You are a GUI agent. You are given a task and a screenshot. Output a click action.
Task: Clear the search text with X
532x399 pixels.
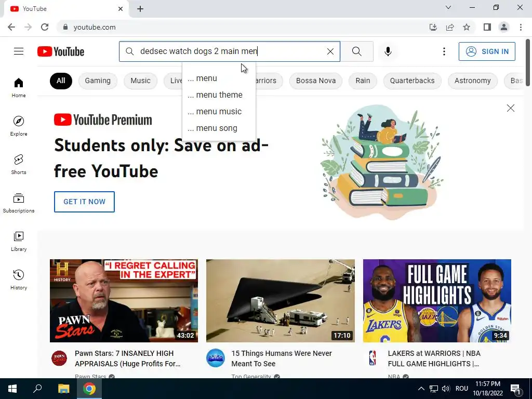click(330, 51)
